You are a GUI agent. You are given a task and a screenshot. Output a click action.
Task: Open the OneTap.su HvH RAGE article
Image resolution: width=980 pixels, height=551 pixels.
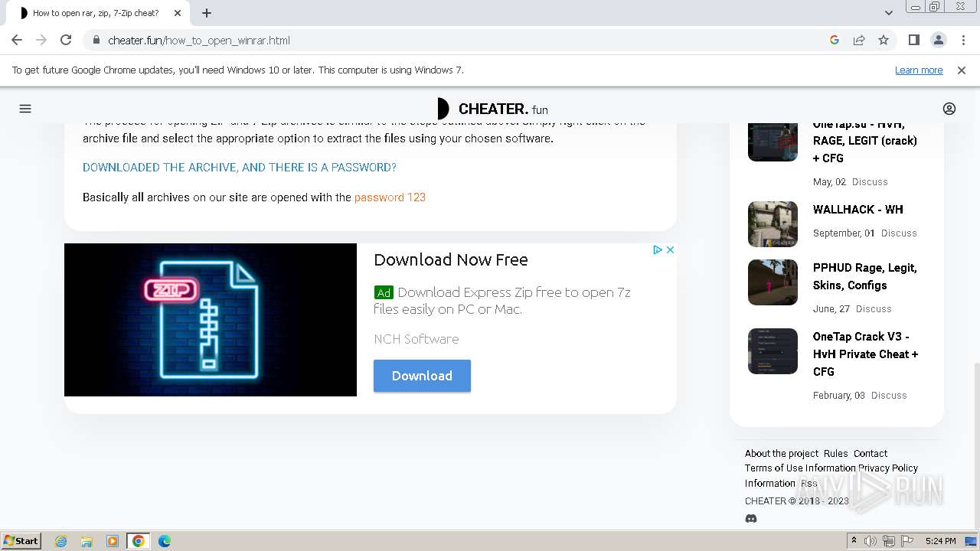tap(865, 141)
